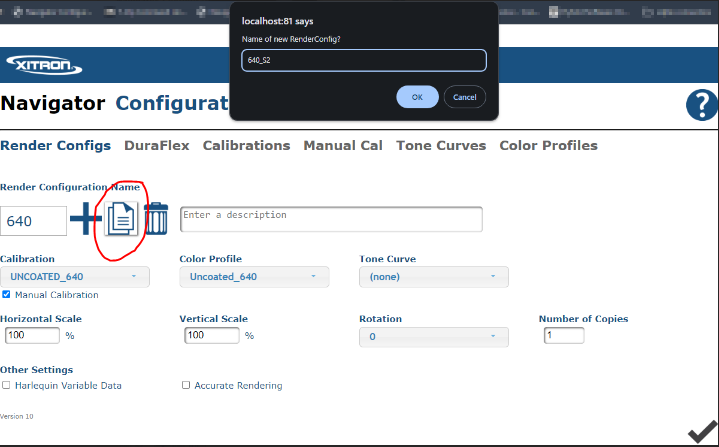Open the Calibration dropdown UNCOATED_640

pos(75,277)
